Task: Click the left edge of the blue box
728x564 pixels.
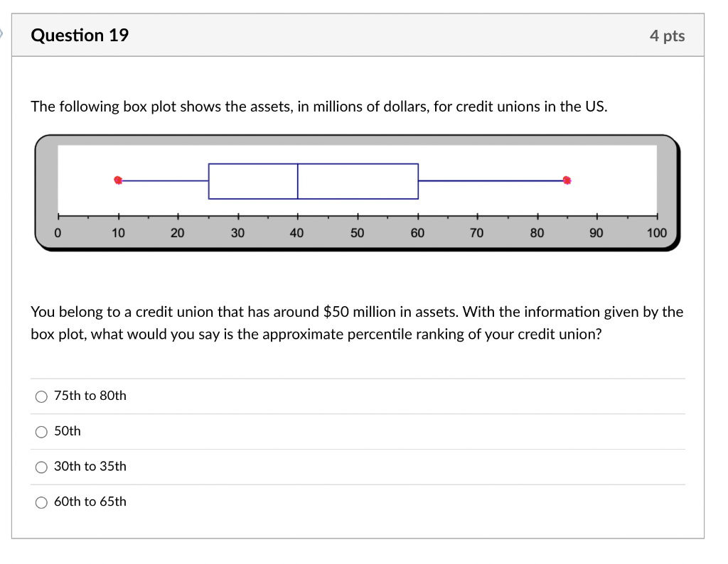Action: pyautogui.click(x=208, y=180)
